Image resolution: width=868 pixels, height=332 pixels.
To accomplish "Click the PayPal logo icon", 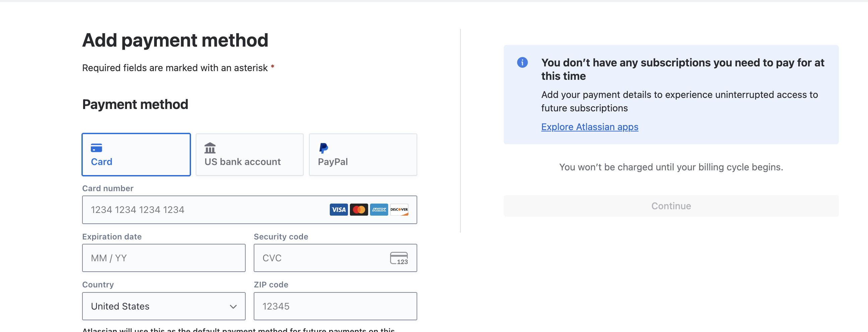I will click(323, 148).
